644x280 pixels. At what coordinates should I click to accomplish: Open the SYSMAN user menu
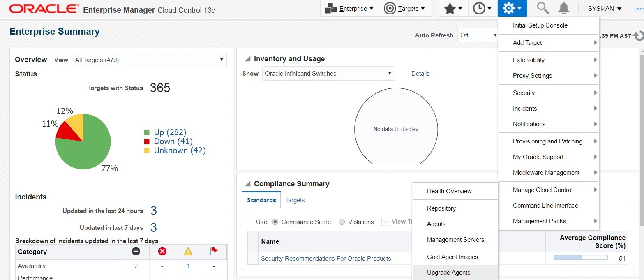point(605,9)
